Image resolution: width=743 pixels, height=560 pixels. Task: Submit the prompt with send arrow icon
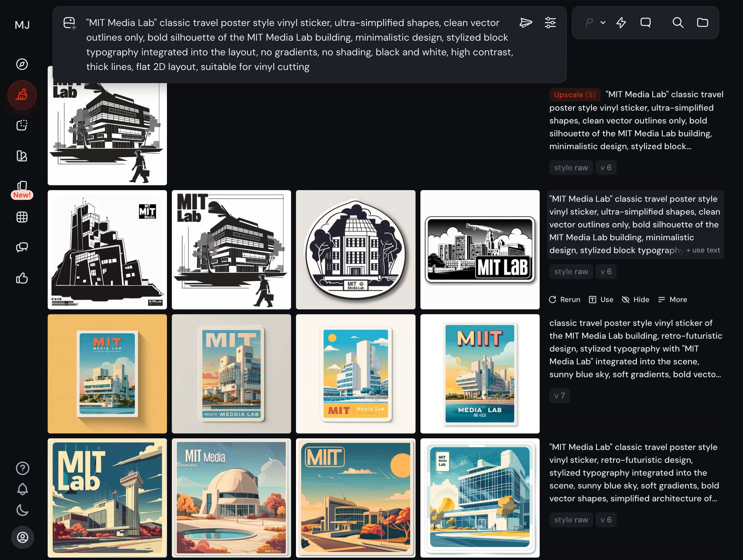point(525,23)
